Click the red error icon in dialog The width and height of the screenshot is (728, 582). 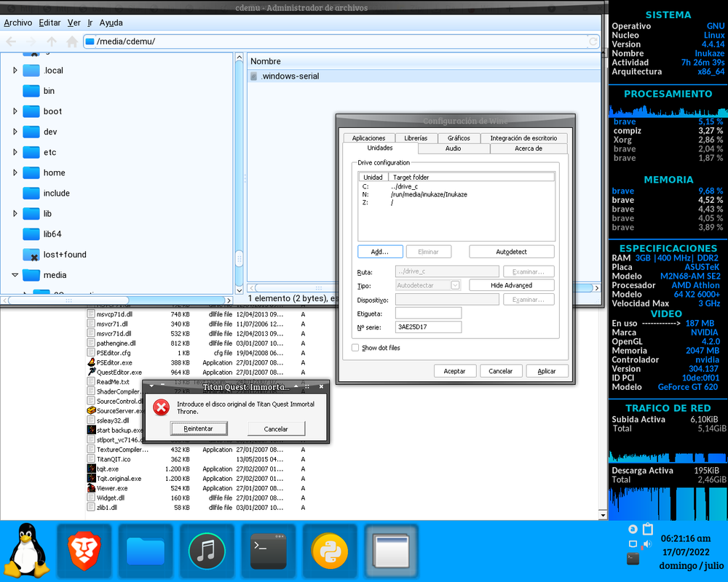pyautogui.click(x=161, y=407)
